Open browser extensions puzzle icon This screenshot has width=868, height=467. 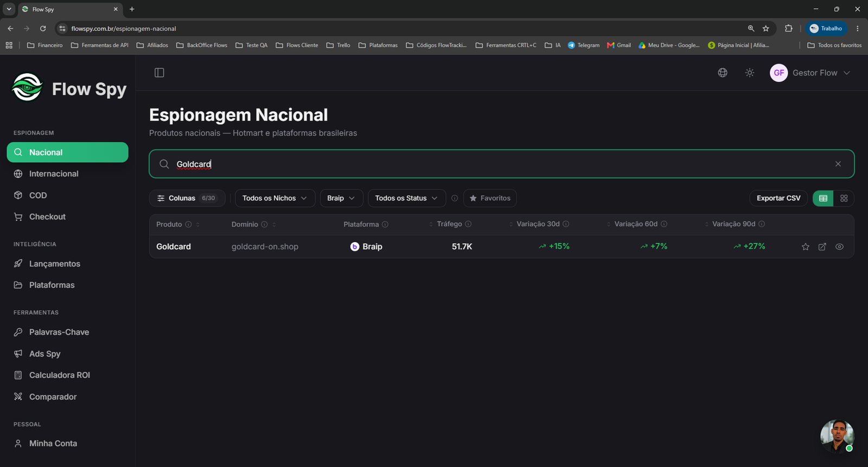point(789,28)
